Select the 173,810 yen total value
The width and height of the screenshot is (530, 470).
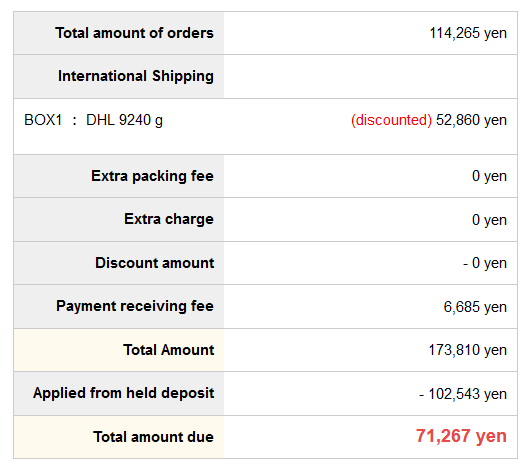[x=468, y=350]
